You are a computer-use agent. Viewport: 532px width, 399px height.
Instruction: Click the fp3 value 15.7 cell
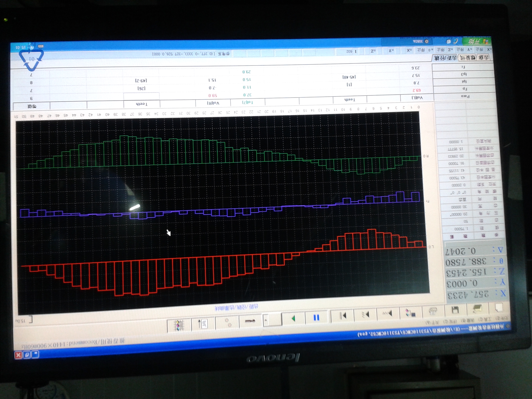click(x=416, y=75)
